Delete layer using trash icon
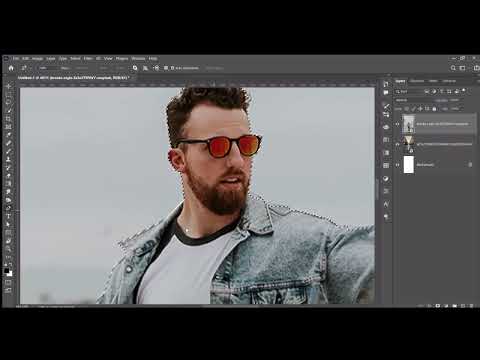 point(471,305)
